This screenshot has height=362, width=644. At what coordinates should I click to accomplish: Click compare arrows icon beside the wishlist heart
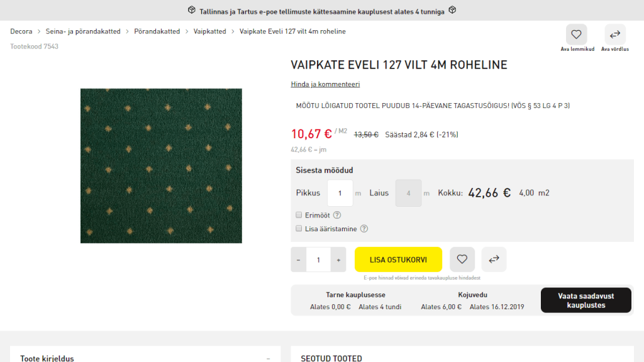(494, 259)
